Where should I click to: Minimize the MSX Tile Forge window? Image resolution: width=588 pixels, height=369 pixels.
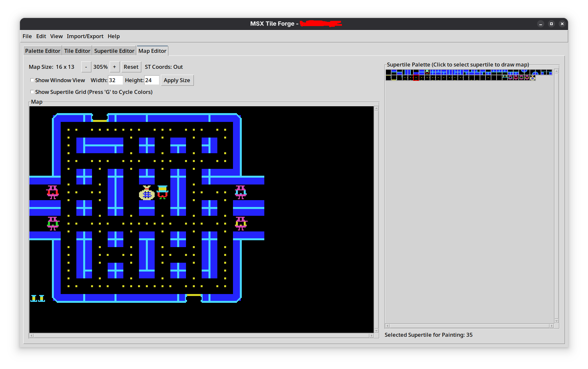(541, 24)
